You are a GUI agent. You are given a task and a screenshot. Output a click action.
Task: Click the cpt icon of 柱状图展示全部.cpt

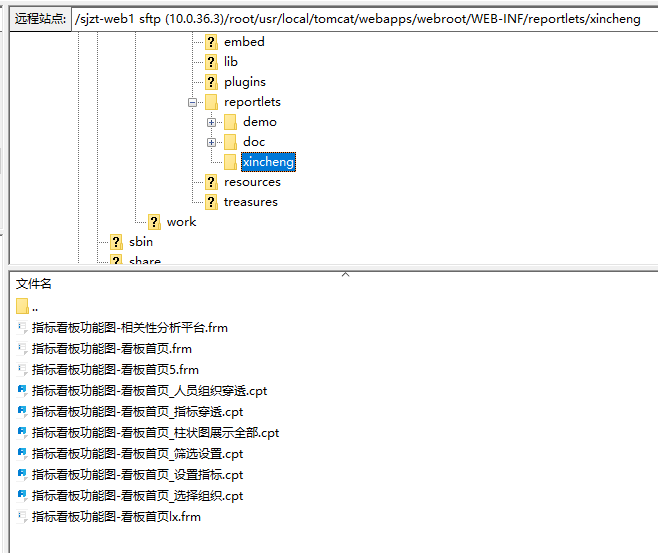(22, 432)
